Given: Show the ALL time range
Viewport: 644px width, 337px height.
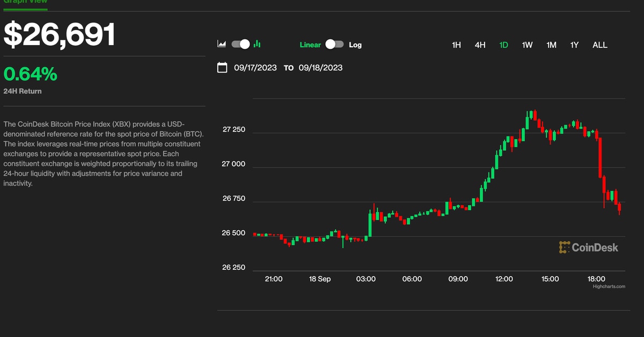Looking at the screenshot, I should (599, 45).
